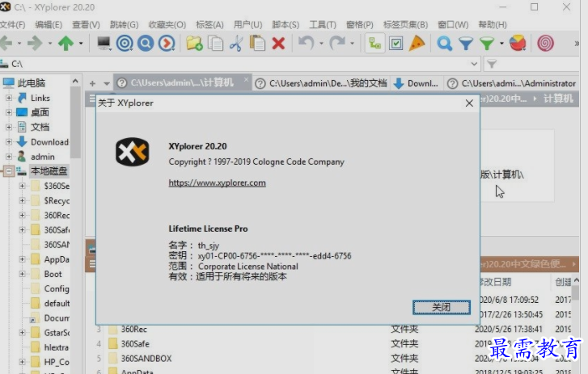This screenshot has height=374, width=588.
Task: Click the red X Delete icon
Action: 278,44
